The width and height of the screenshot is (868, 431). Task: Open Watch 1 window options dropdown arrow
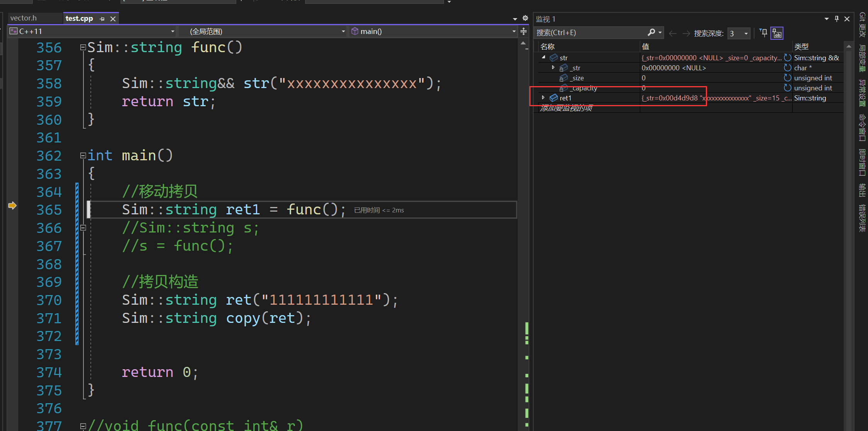coord(827,19)
